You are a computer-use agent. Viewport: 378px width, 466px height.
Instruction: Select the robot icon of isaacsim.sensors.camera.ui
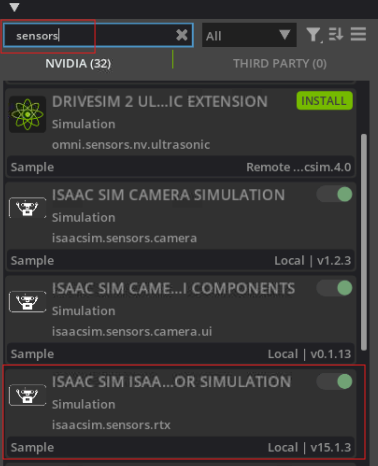click(27, 302)
